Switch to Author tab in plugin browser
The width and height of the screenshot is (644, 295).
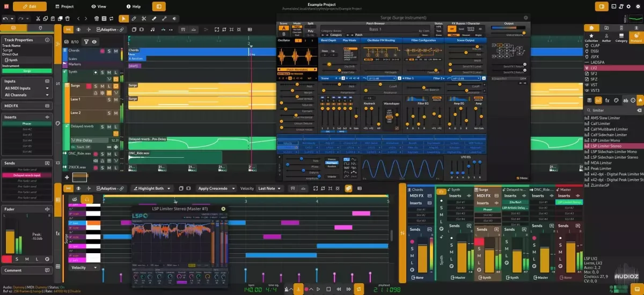(x=606, y=38)
